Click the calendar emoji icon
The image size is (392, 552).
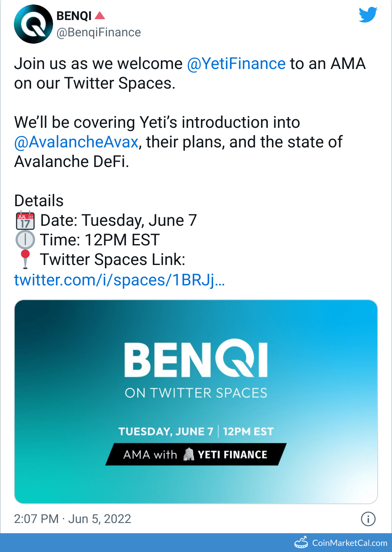click(25, 220)
